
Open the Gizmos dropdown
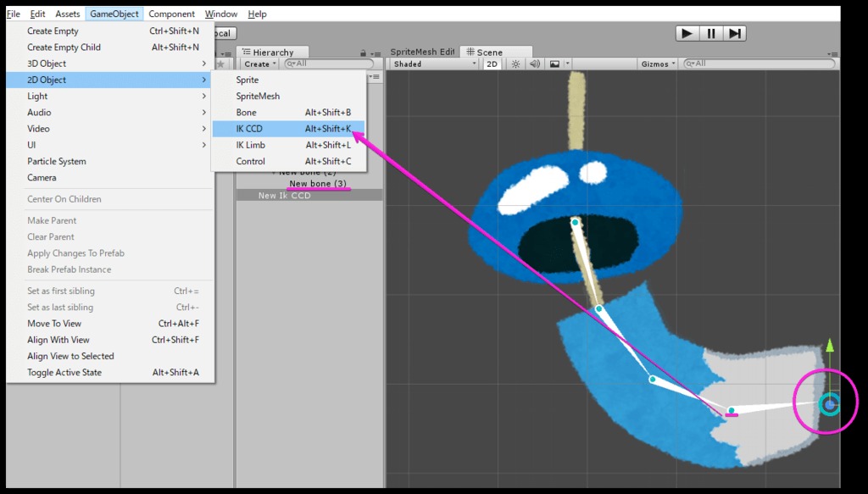point(659,64)
